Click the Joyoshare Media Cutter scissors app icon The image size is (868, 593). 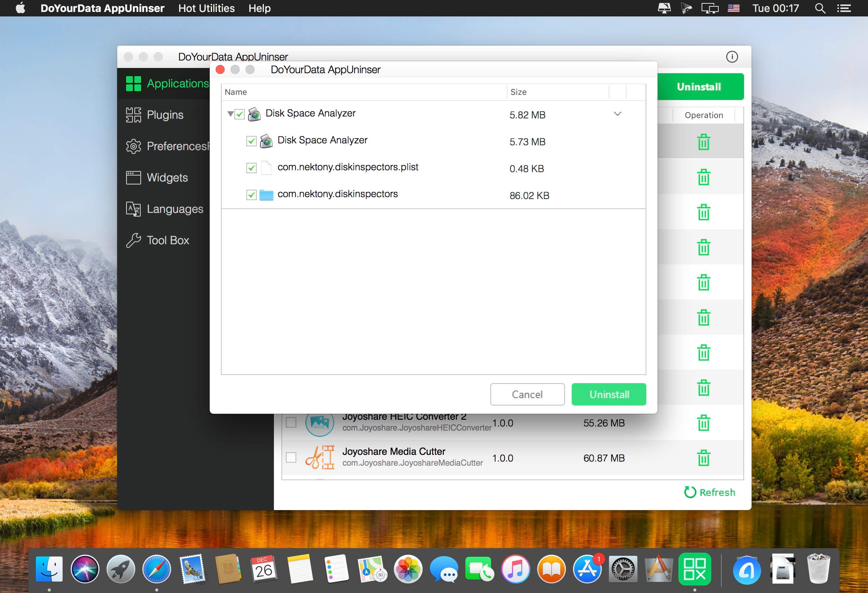[320, 457]
